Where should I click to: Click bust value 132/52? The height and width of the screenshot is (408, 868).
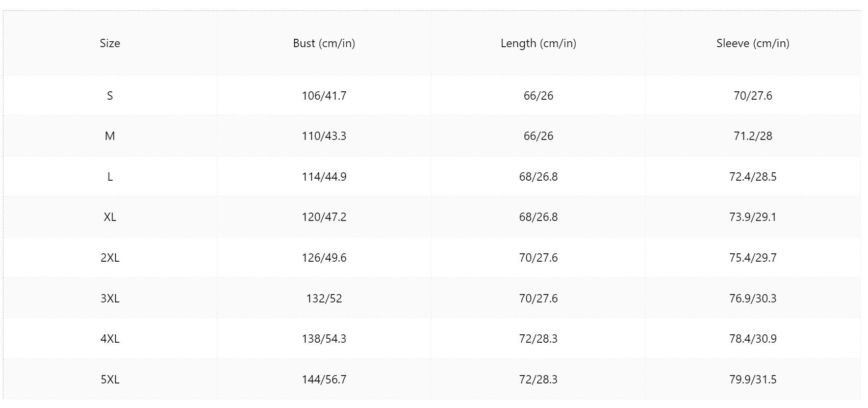pos(324,299)
